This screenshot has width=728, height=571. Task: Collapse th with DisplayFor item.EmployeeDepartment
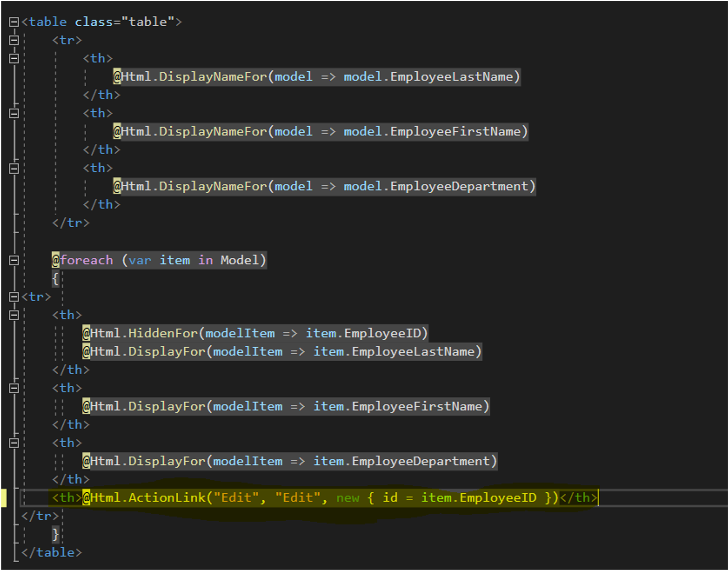14,443
